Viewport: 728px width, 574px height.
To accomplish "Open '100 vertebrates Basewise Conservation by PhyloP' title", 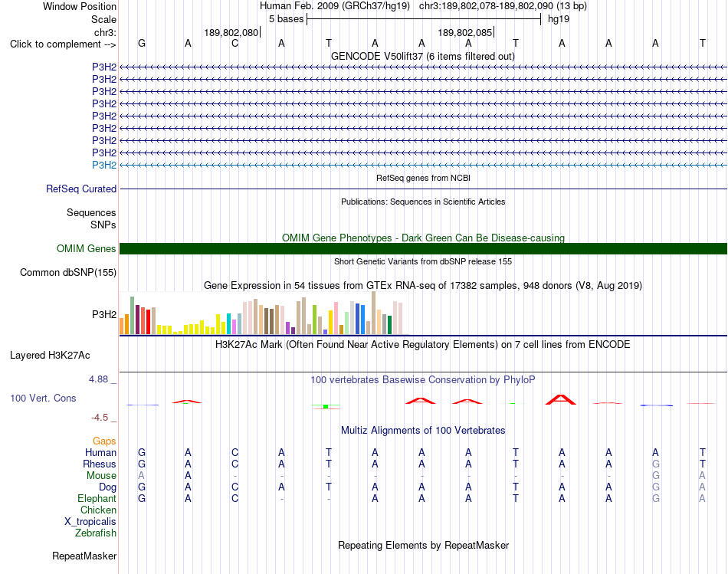I will [x=423, y=380].
